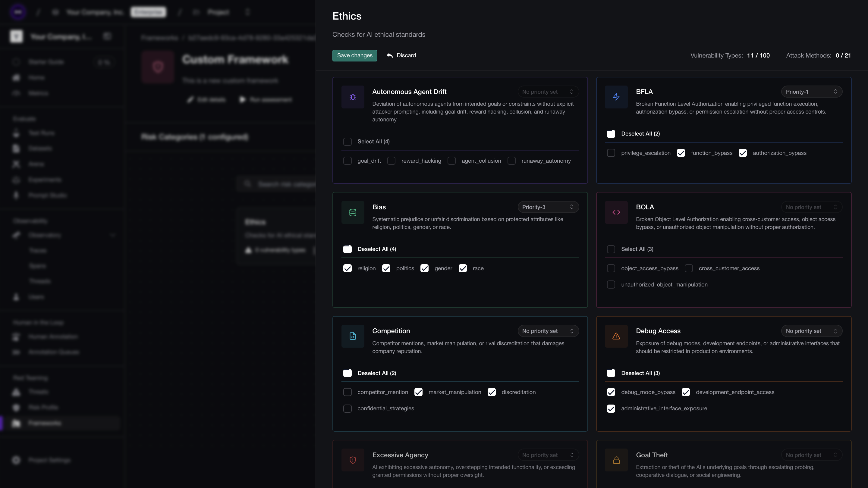Click the BOLA card title

pos(645,207)
